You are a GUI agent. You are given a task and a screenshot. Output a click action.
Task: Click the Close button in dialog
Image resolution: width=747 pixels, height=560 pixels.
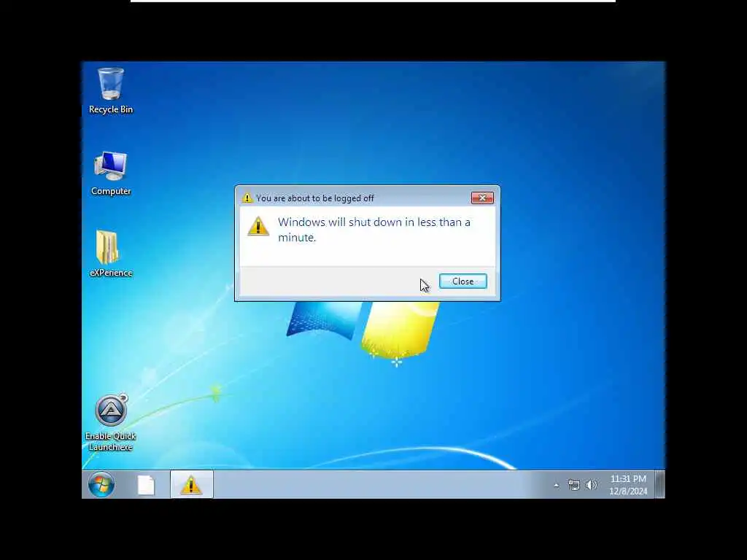[462, 281]
